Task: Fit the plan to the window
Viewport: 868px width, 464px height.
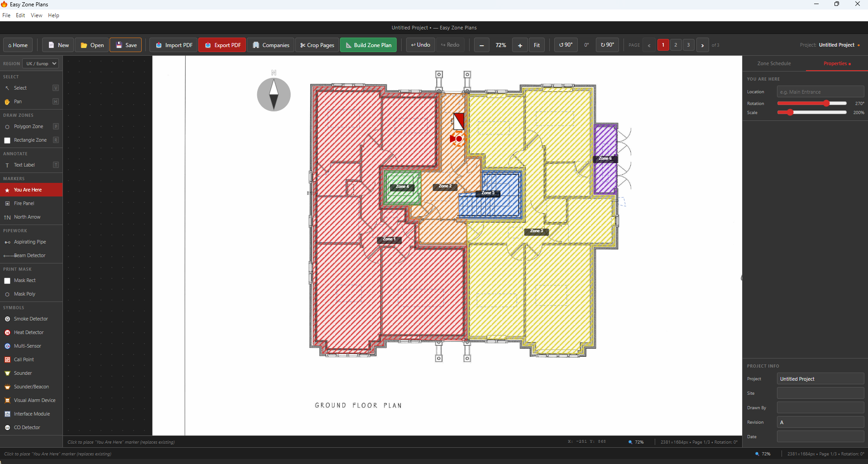Action: 537,45
